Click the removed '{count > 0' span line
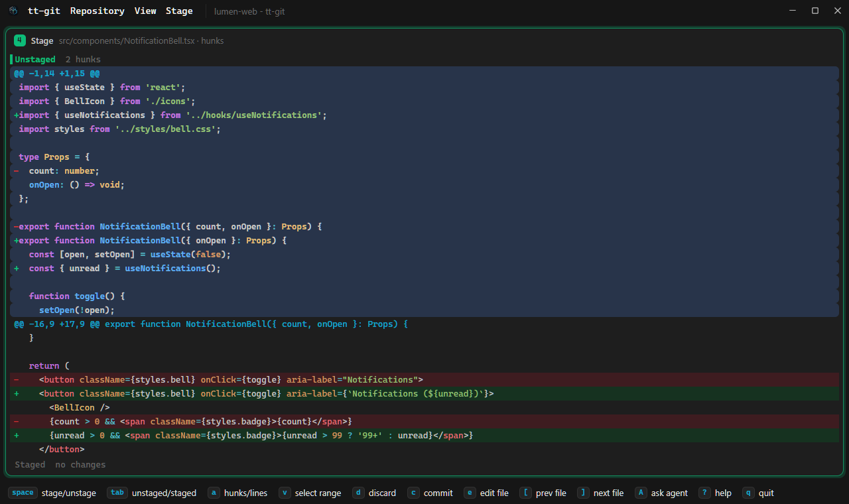The width and height of the screenshot is (849, 504). click(424, 421)
